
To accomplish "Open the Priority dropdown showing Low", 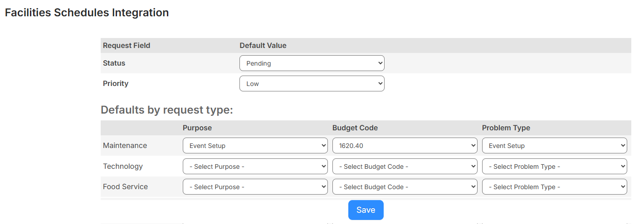I will [312, 84].
